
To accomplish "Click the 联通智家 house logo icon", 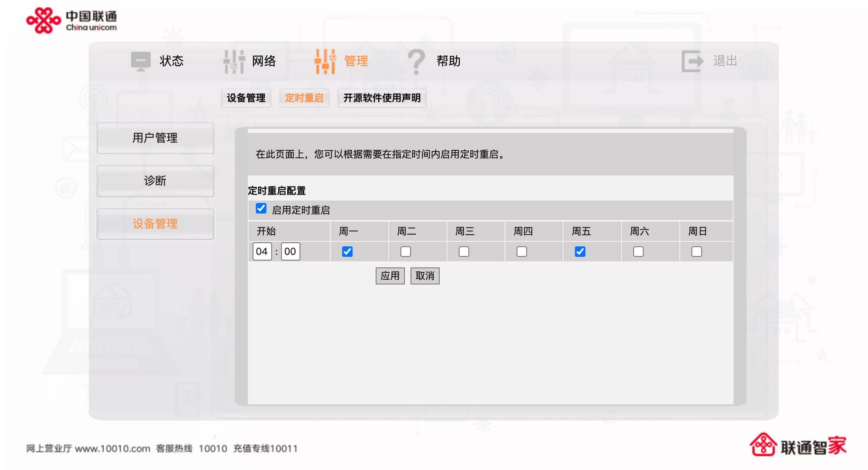I will [x=763, y=445].
